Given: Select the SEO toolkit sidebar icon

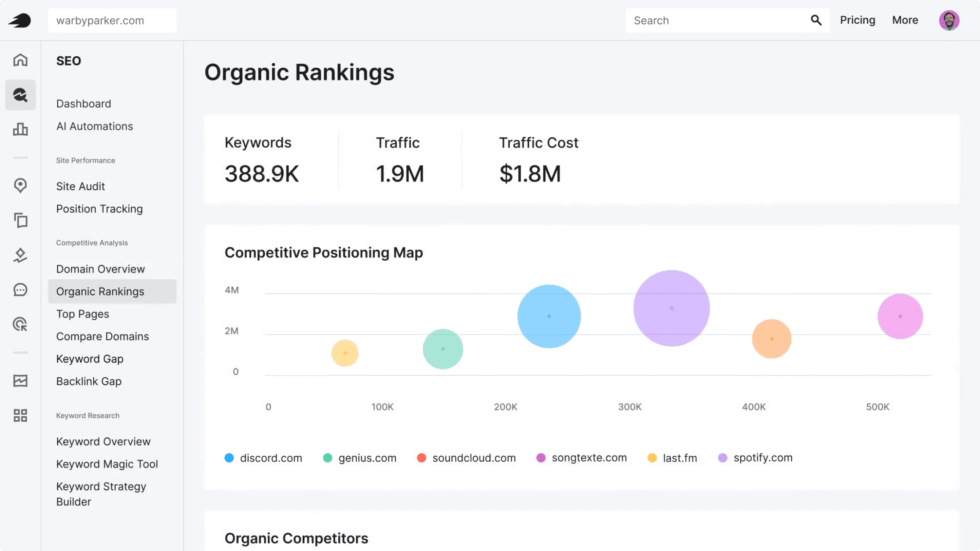Looking at the screenshot, I should point(20,95).
